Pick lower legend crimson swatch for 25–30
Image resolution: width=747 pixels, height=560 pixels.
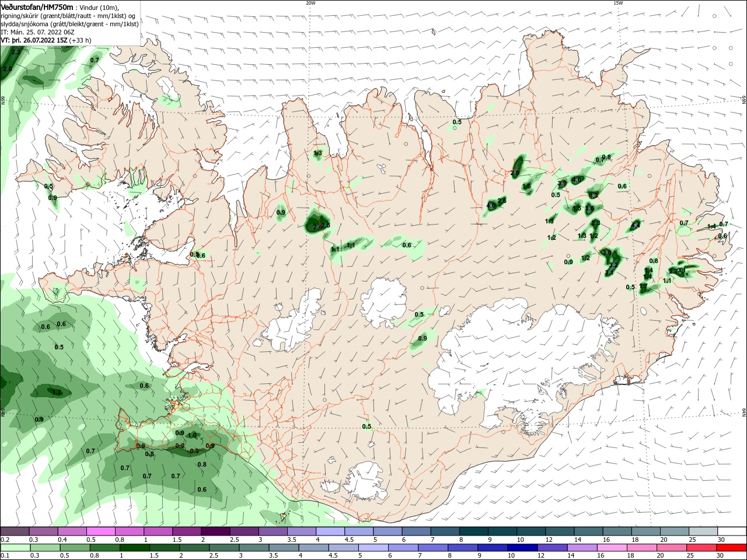701,548
